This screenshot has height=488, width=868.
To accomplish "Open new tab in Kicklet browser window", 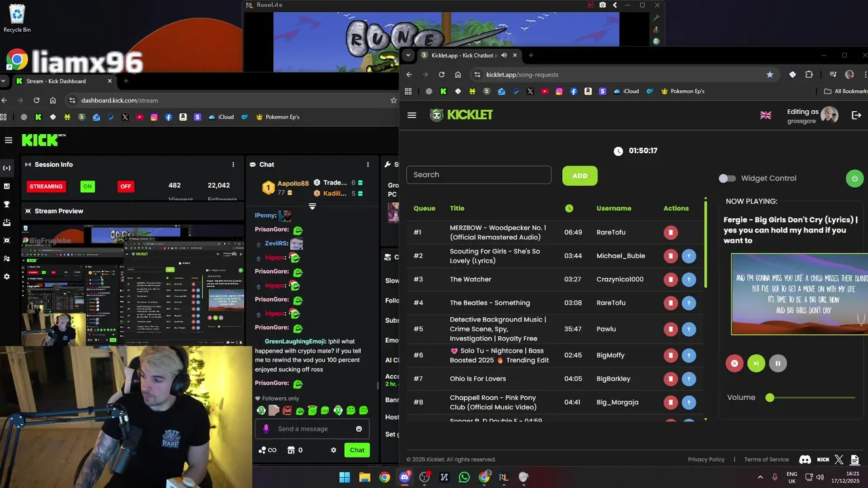I will coord(531,56).
